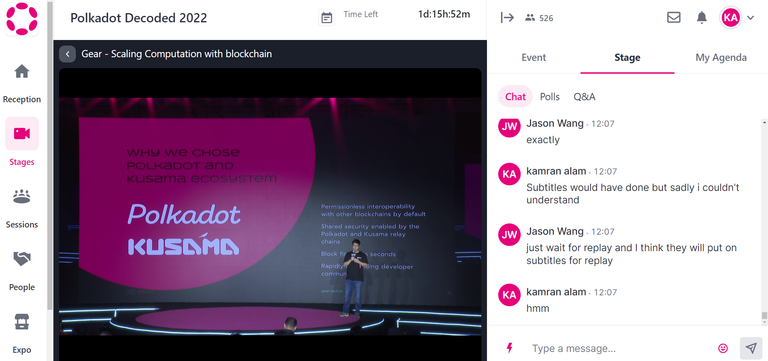The height and width of the screenshot is (361, 768).
Task: Click kamran alam's avatar beside Subtitles message
Action: [x=509, y=174]
